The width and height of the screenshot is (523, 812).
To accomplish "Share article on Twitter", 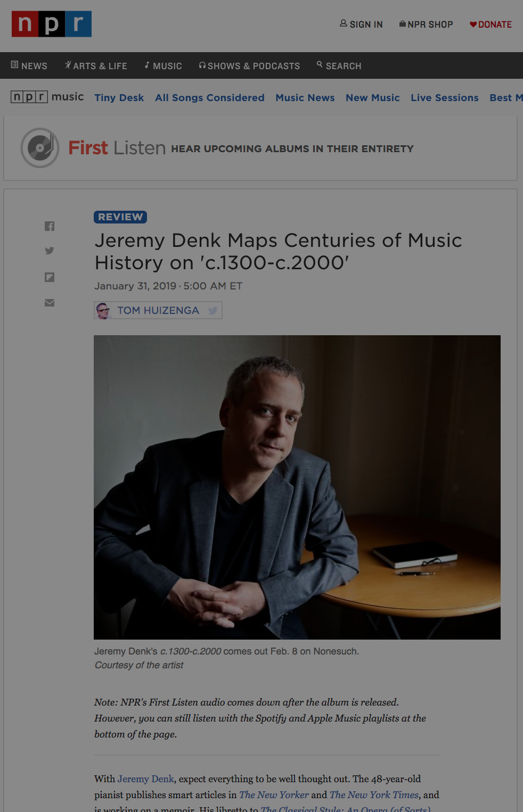I will click(50, 251).
